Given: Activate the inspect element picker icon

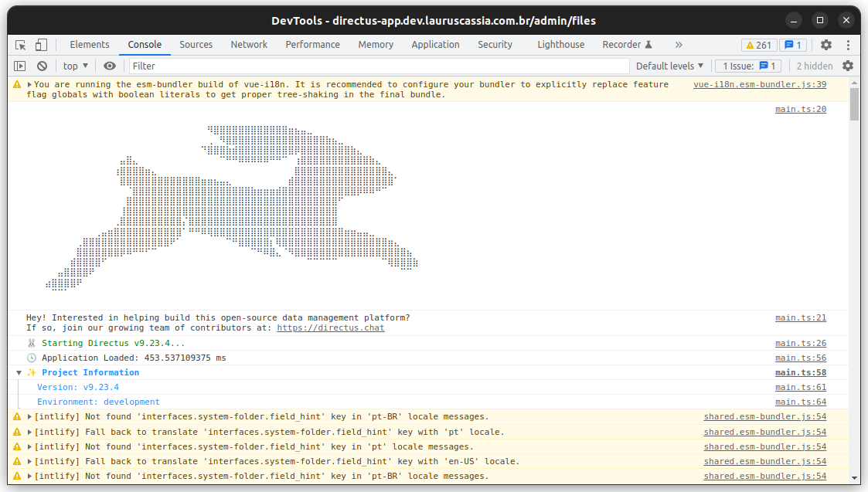Looking at the screenshot, I should 20,45.
